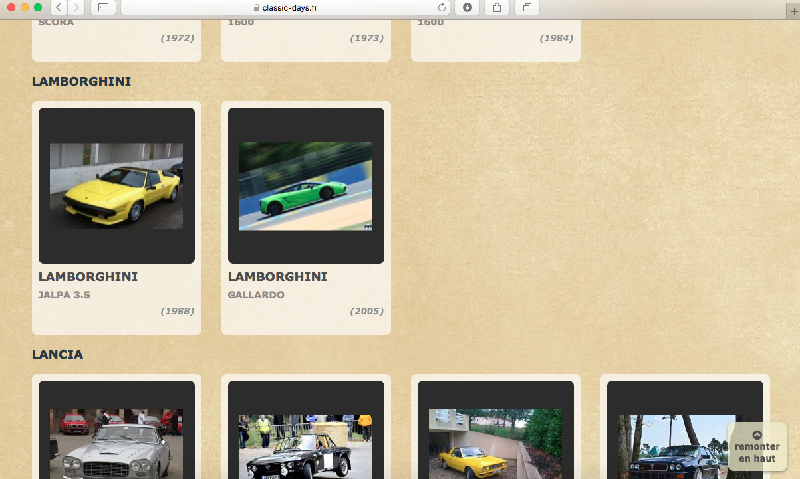
Task: Go forward with the browser forward arrow
Action: coord(76,7)
